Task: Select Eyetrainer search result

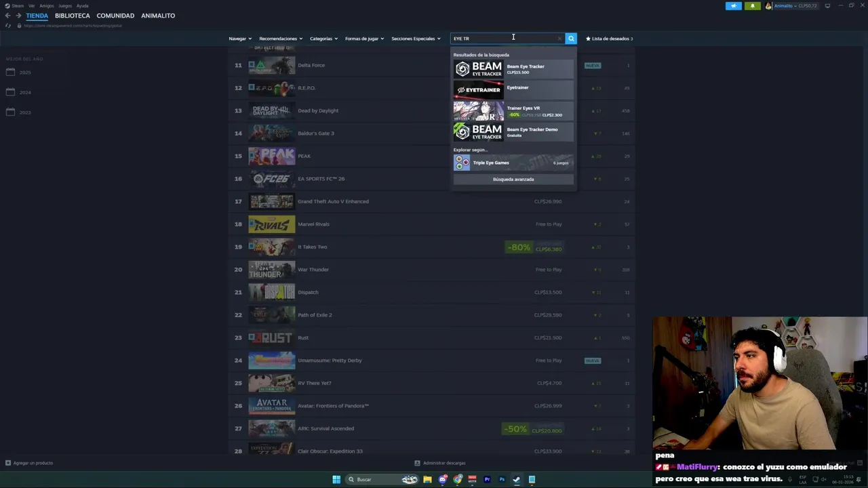Action: click(513, 89)
